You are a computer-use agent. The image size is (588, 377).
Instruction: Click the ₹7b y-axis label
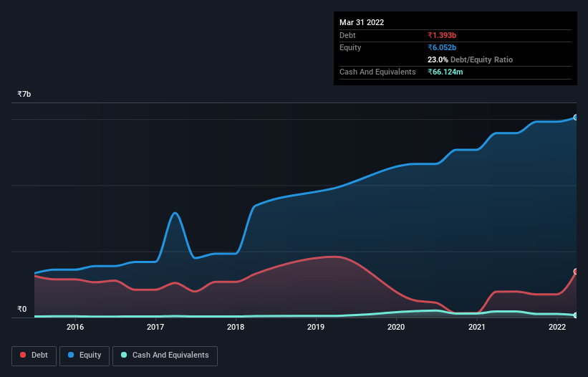click(24, 94)
